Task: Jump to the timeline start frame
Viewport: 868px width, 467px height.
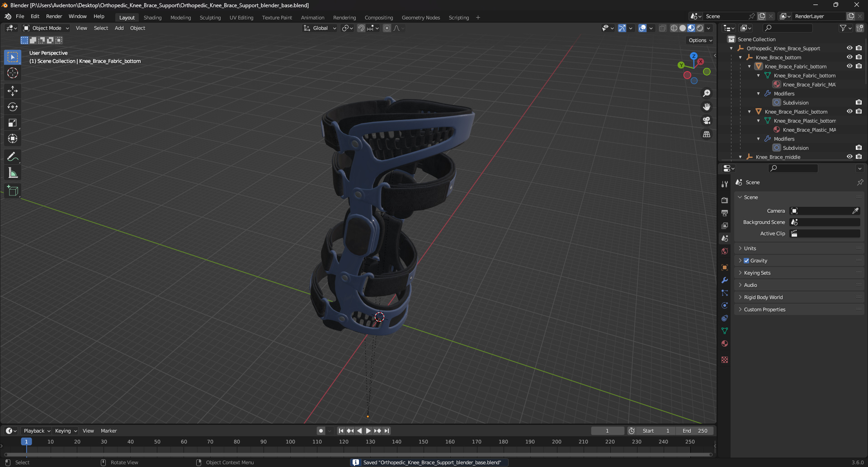Action: coord(341,431)
